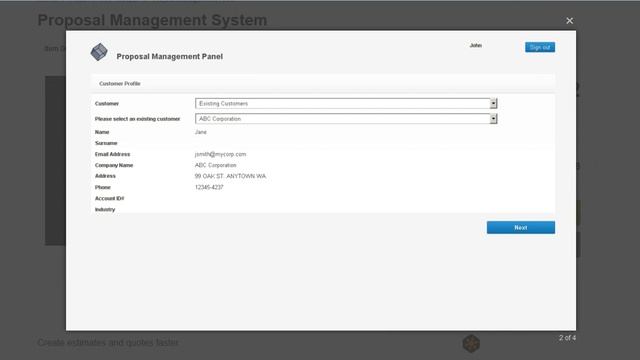The image size is (640, 360).
Task: Click the Proposal Management Panel cube logo
Action: pos(99,52)
